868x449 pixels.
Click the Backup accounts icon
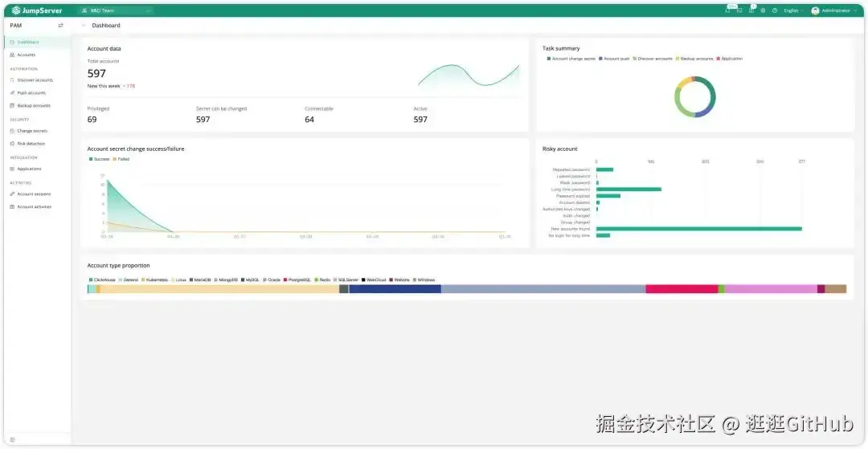click(x=12, y=105)
